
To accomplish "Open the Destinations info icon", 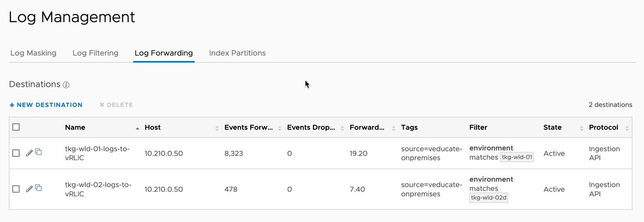I will coord(66,85).
